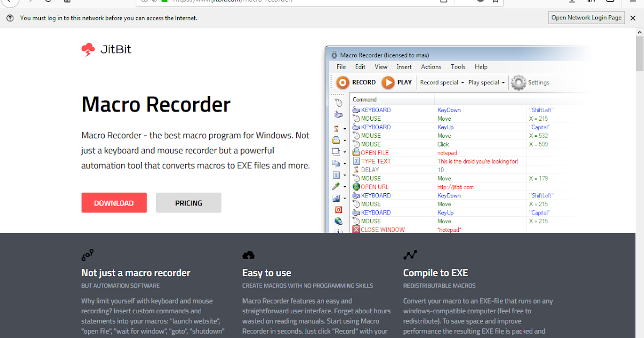The width and height of the screenshot is (644, 338).
Task: Open dropdown arrow beside the hourglass sidebar icon
Action: 345,129
